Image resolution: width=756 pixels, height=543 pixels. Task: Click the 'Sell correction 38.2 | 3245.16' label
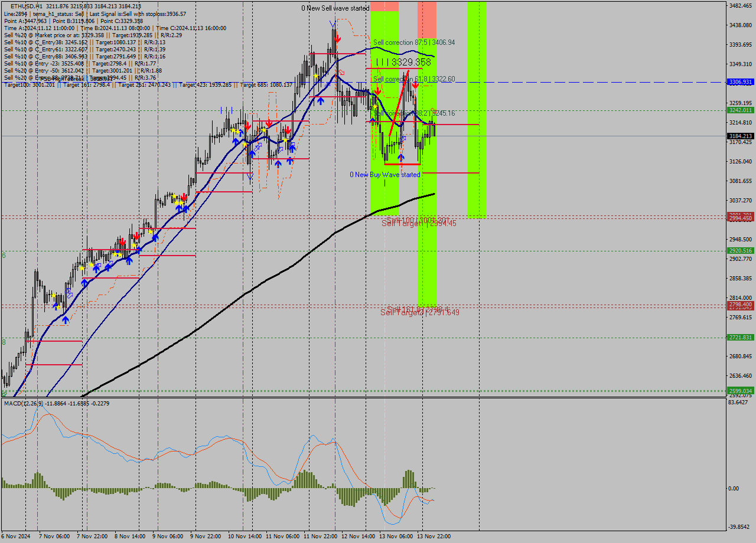pos(414,113)
